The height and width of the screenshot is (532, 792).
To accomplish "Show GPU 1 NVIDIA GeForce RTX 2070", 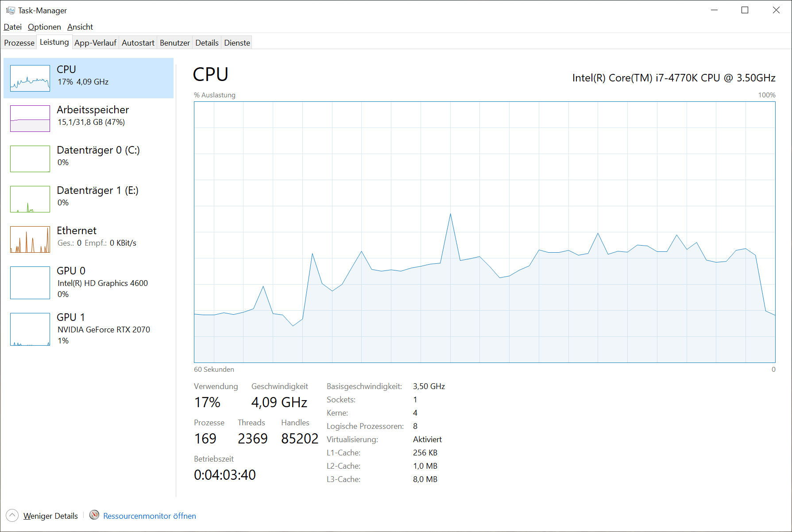I will click(89, 329).
